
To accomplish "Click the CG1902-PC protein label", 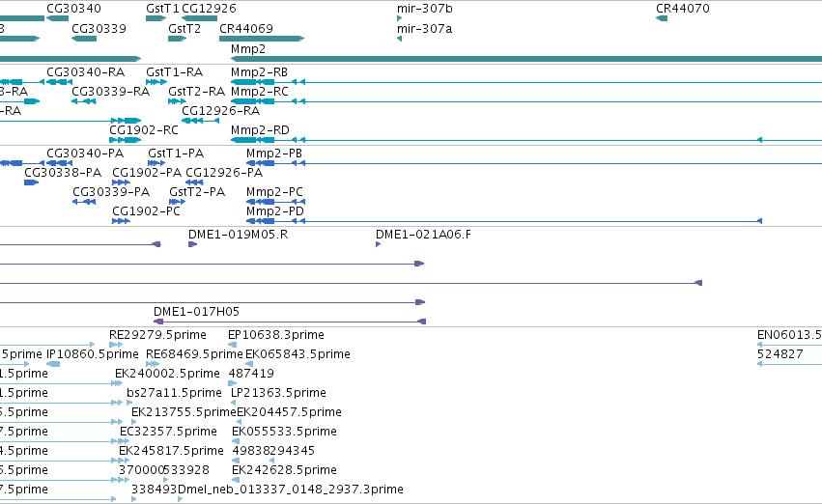I will (x=146, y=211).
